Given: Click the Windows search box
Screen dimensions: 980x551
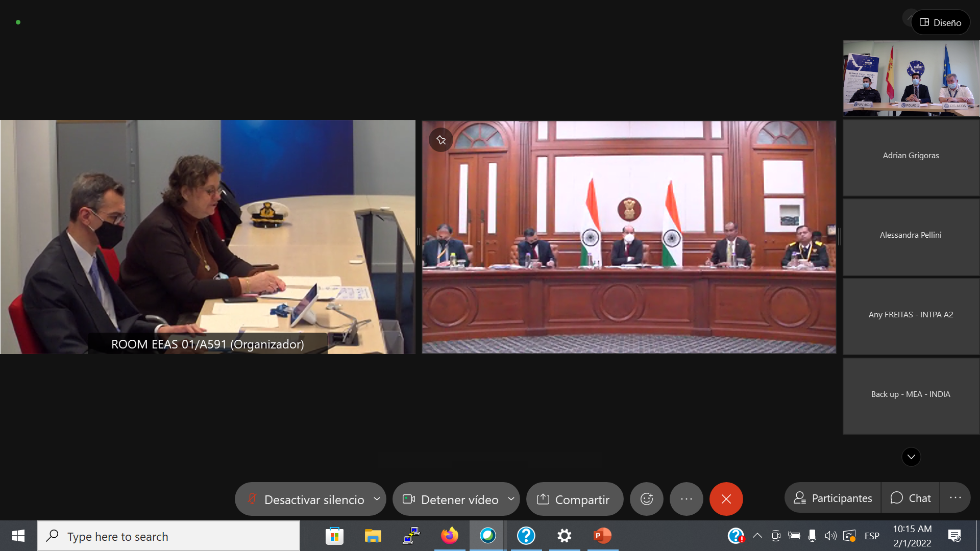Looking at the screenshot, I should pos(168,536).
